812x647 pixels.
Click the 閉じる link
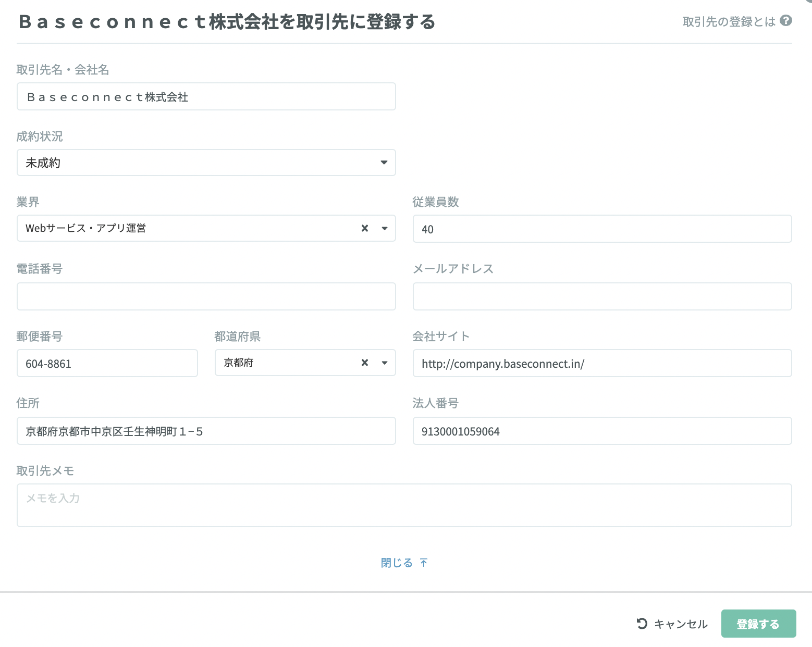[397, 563]
